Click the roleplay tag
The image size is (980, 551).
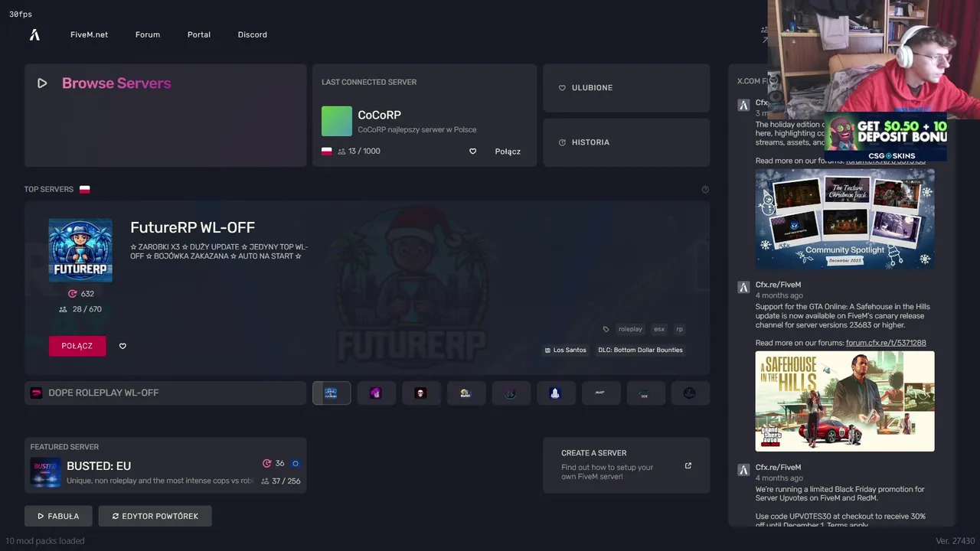(x=630, y=329)
